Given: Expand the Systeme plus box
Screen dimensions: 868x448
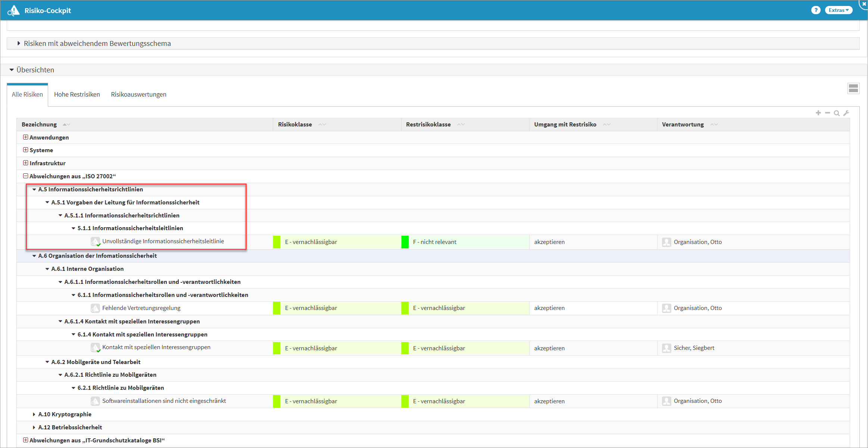Looking at the screenshot, I should pos(25,150).
